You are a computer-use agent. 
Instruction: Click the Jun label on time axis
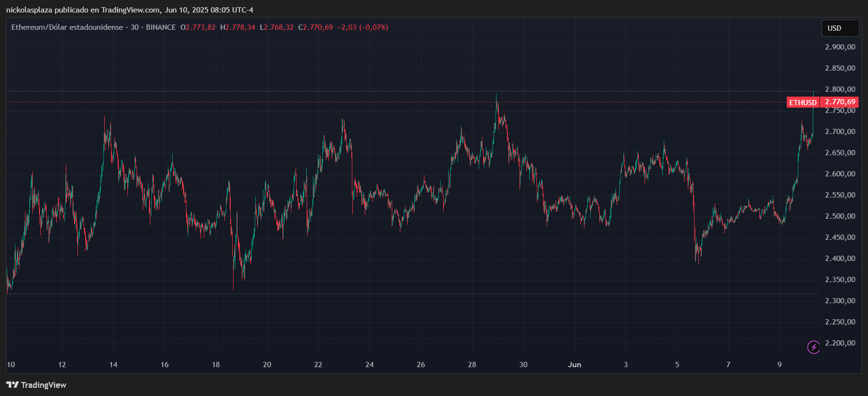pos(574,365)
